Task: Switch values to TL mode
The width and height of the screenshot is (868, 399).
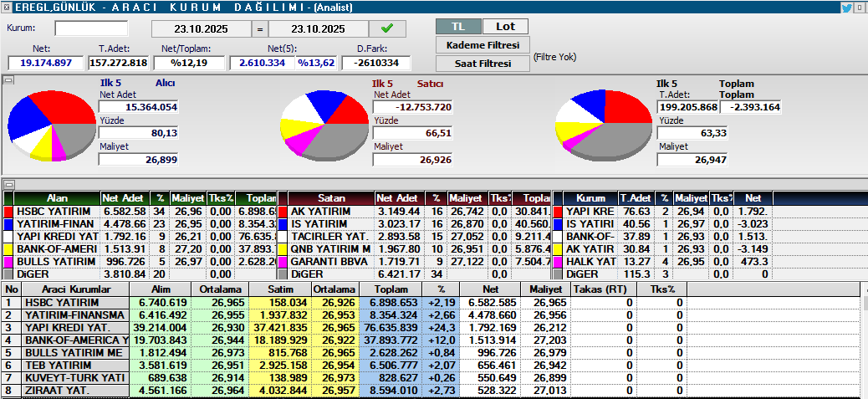Action: coord(457,27)
